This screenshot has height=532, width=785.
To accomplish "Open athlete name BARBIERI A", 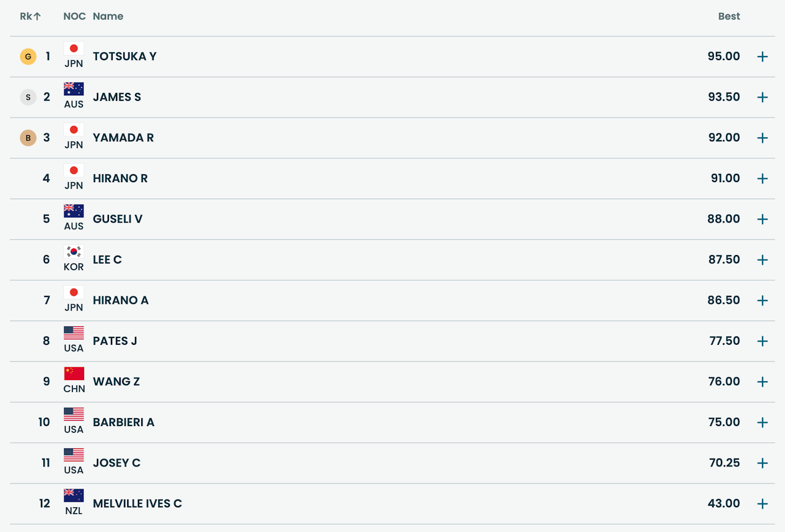I will pyautogui.click(x=123, y=423).
